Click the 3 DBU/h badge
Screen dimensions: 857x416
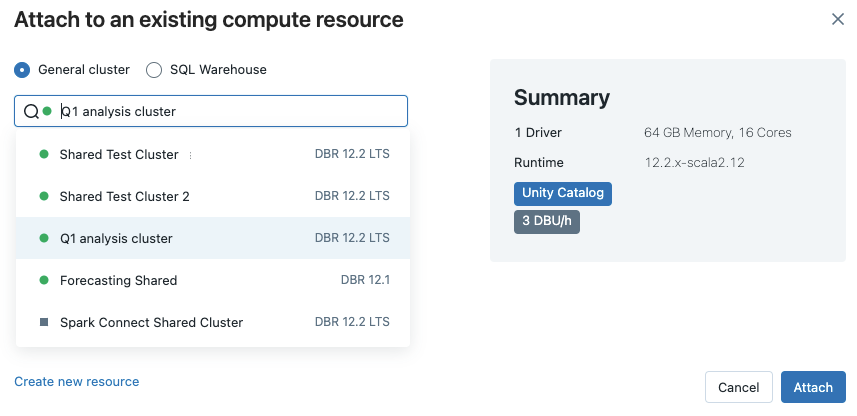546,222
